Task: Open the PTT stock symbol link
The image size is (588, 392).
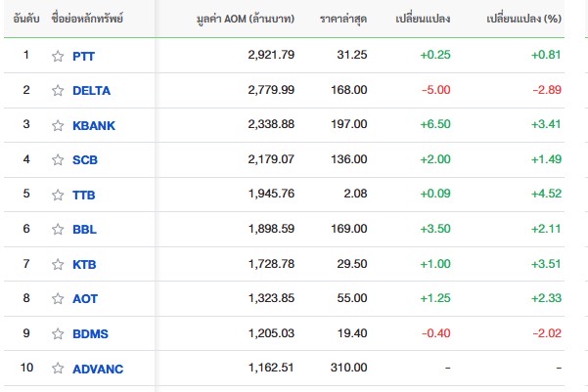Action: 84,56
